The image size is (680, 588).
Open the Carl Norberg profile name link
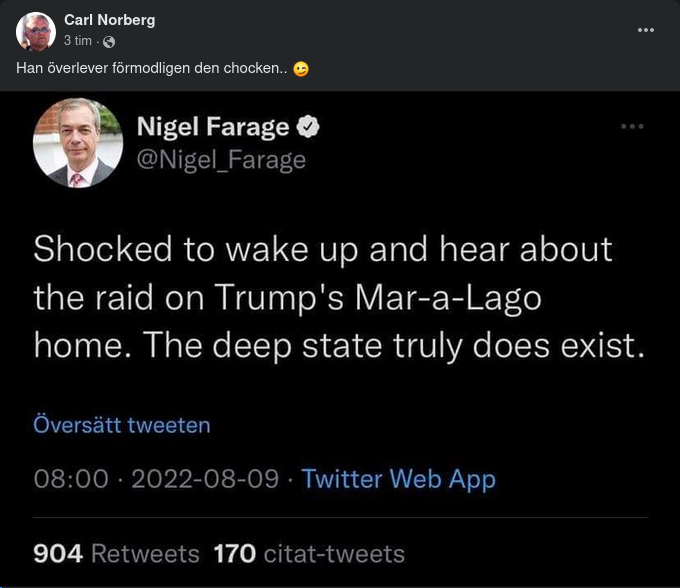[109, 20]
